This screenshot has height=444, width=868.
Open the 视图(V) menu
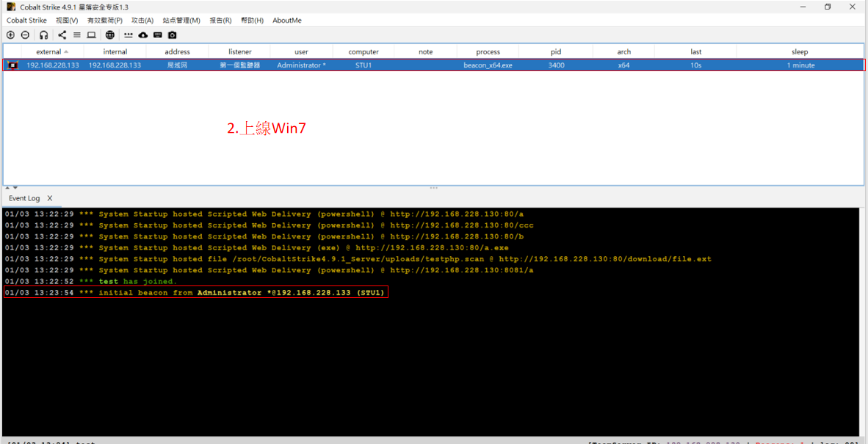click(x=67, y=21)
